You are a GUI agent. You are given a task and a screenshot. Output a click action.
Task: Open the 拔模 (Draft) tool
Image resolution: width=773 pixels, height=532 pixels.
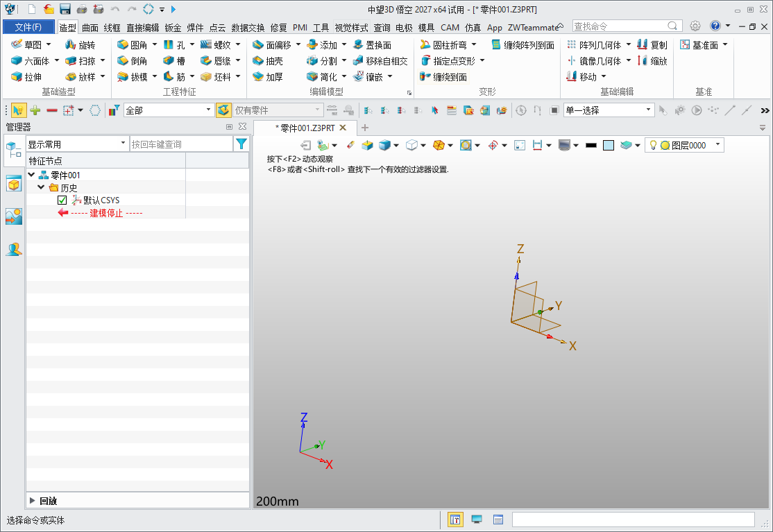132,77
